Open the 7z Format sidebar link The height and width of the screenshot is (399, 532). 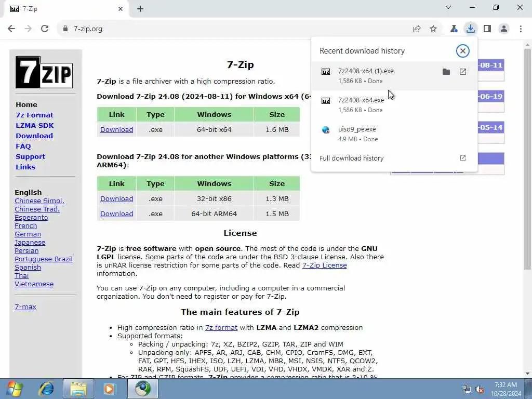34,115
